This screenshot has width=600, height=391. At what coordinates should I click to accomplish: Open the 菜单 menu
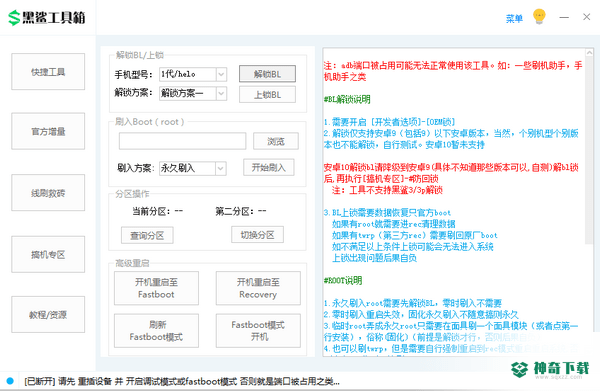[x=514, y=18]
